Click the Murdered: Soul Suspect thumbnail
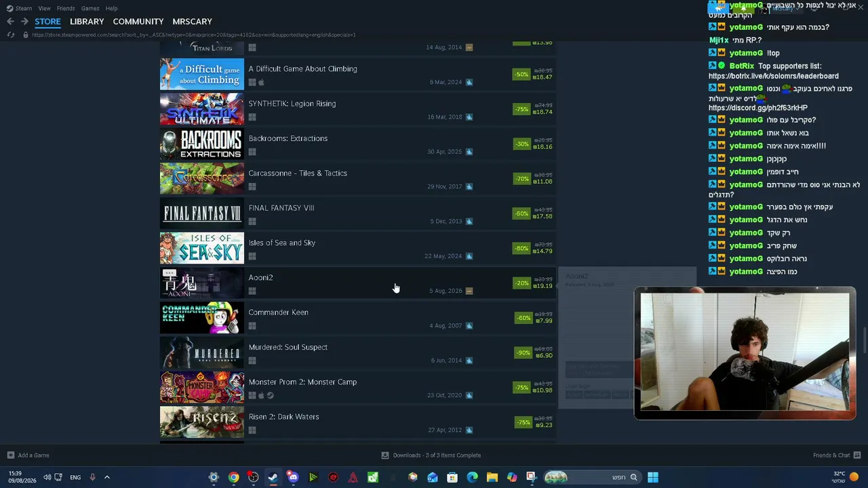The height and width of the screenshot is (488, 868). [202, 352]
